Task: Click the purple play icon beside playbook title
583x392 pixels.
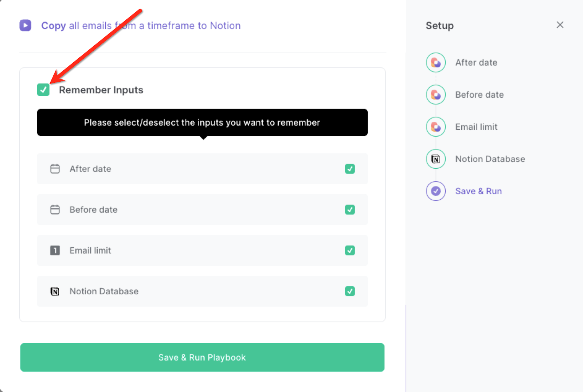Action: [x=25, y=26]
